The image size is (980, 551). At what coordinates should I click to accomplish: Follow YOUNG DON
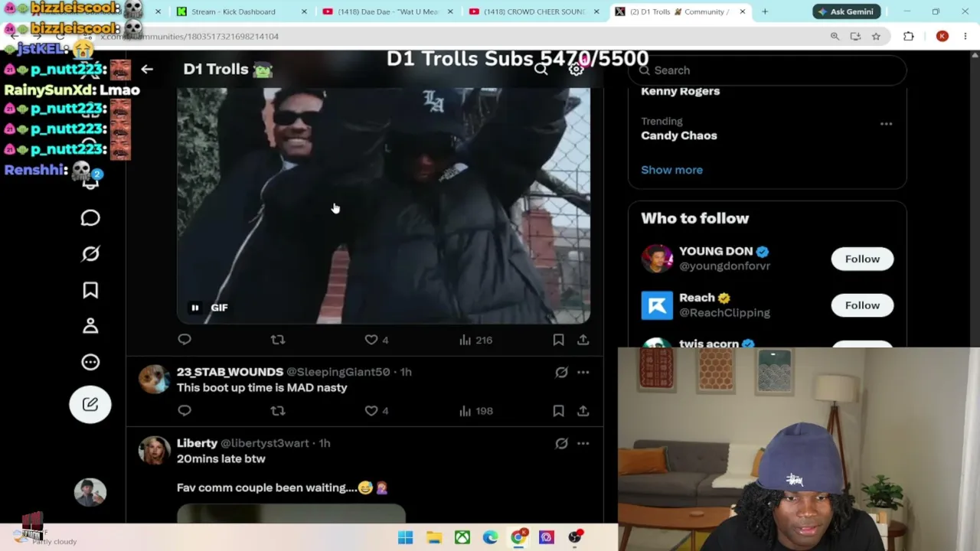pyautogui.click(x=862, y=259)
